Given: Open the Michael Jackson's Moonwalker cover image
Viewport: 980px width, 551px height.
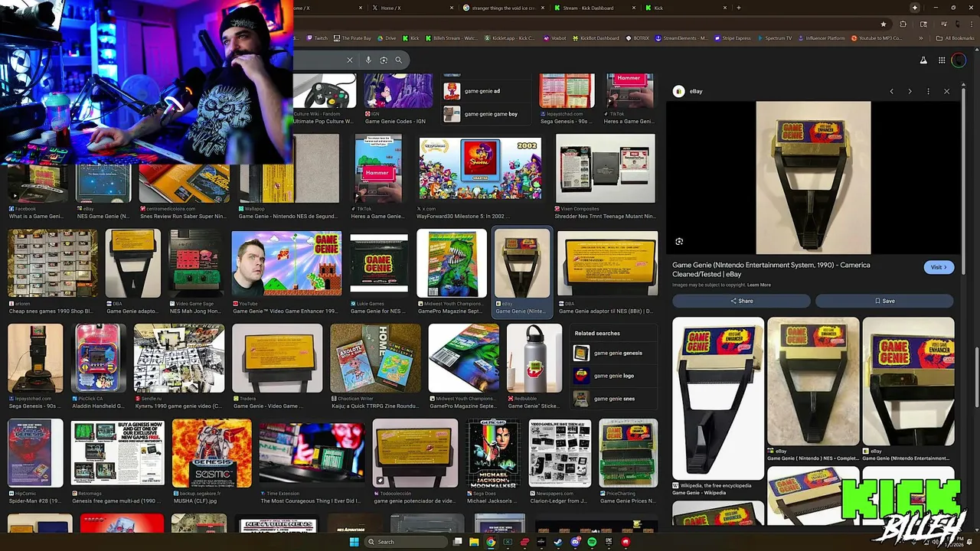Looking at the screenshot, I should pos(494,452).
